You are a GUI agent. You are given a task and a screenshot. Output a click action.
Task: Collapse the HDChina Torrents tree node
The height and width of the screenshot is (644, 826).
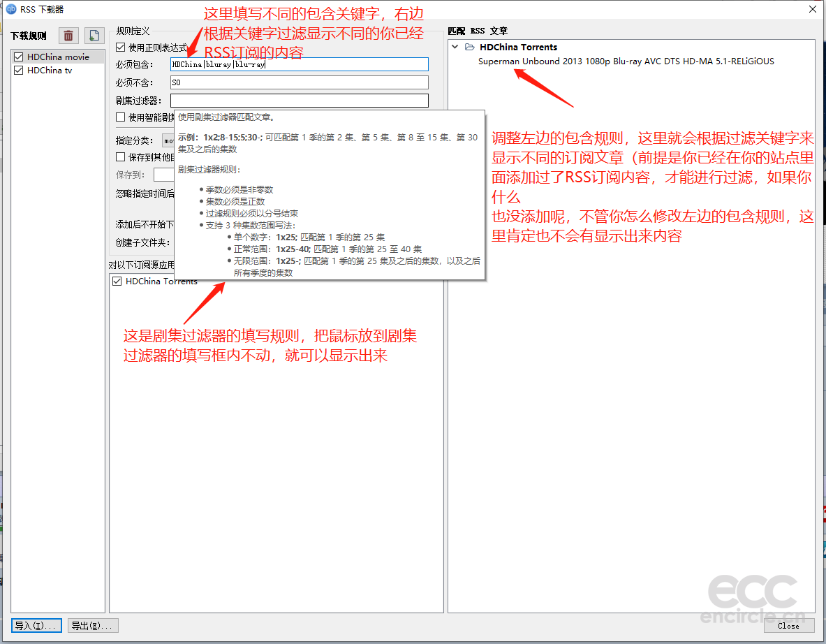(456, 47)
